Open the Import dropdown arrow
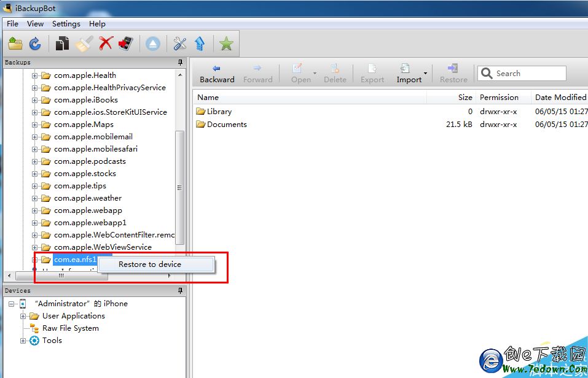The height and width of the screenshot is (378, 588). point(425,74)
